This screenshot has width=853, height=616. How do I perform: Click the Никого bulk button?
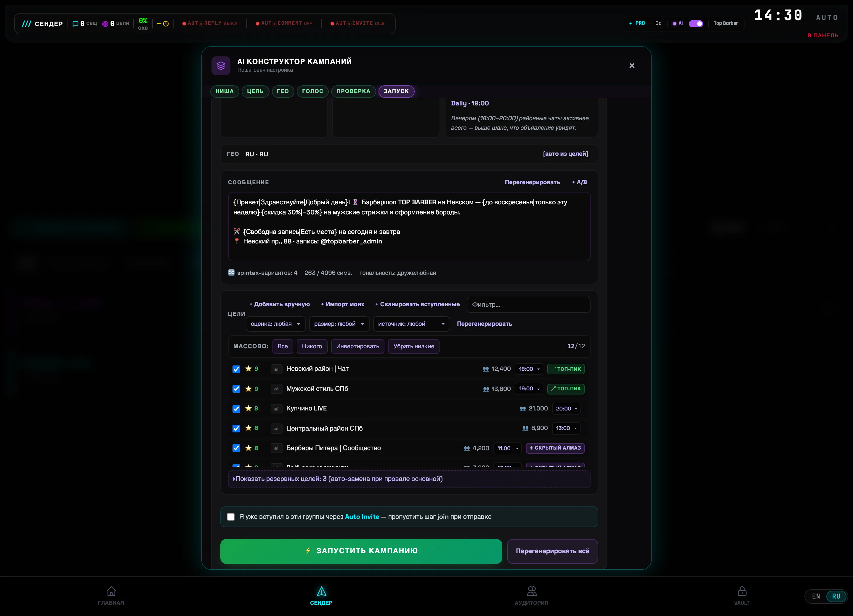coord(312,346)
